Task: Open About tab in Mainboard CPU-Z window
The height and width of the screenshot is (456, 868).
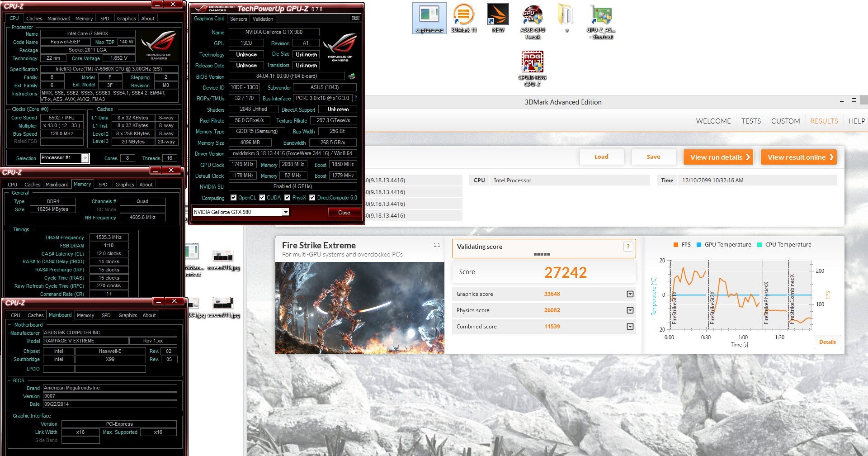Action: point(149,315)
